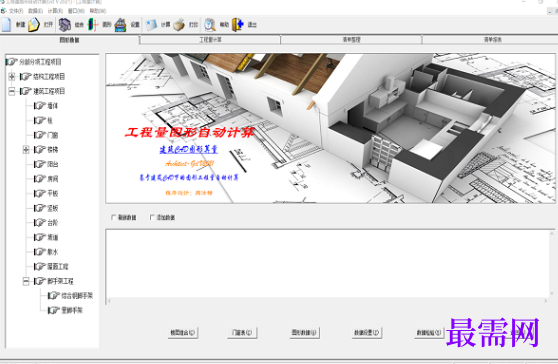Click the Calculate (计算) blue sheet icon
Viewport: 558px width, 364px height.
coord(151,25)
